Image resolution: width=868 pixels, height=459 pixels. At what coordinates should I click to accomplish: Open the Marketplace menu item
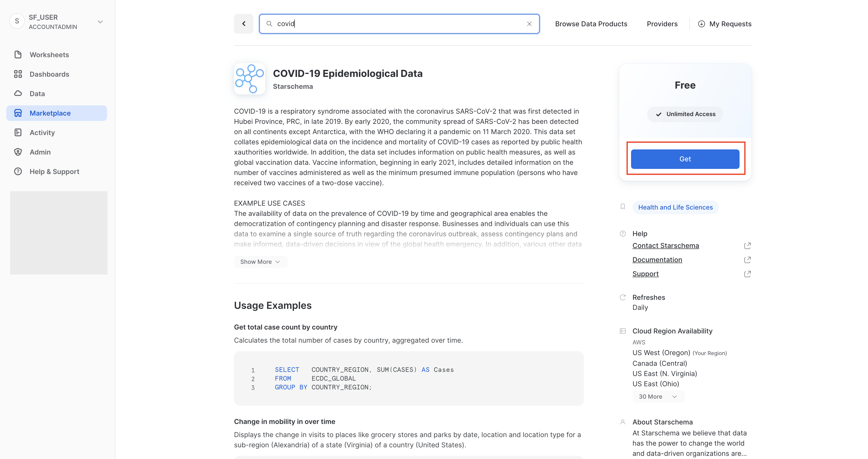50,113
